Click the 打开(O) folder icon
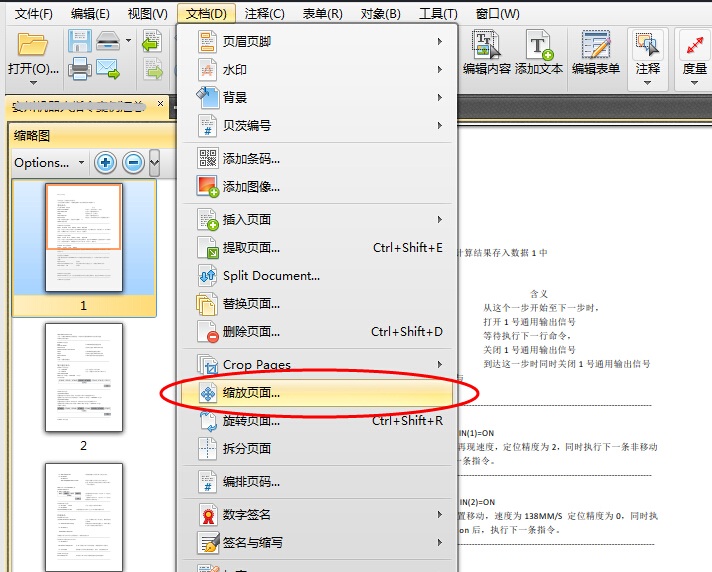Viewport: 712px width, 572px height. coord(33,44)
